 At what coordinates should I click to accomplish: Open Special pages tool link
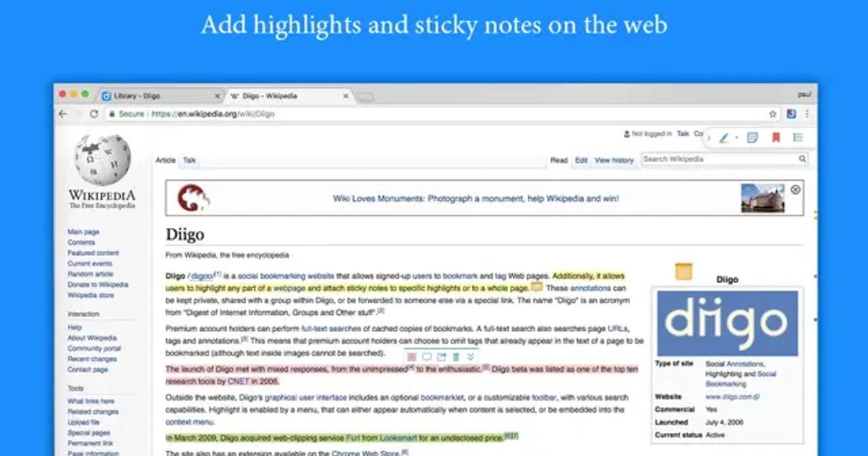88,433
